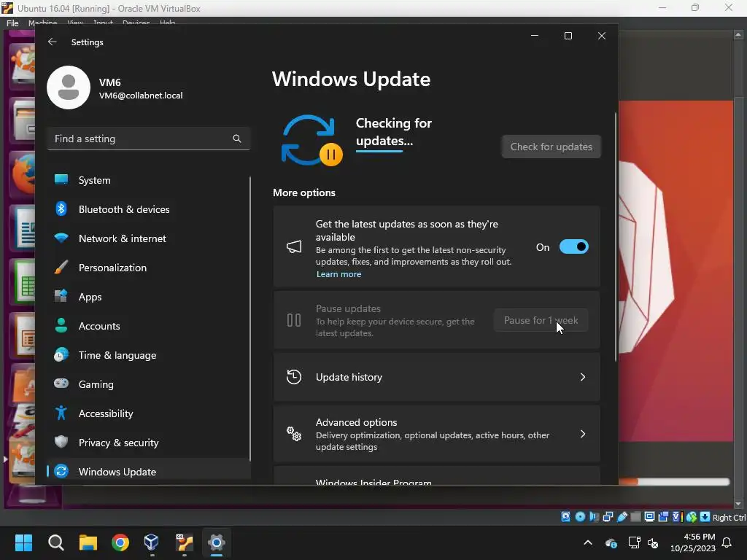
Task: Click the Settings content scrollbar
Action: [616, 237]
